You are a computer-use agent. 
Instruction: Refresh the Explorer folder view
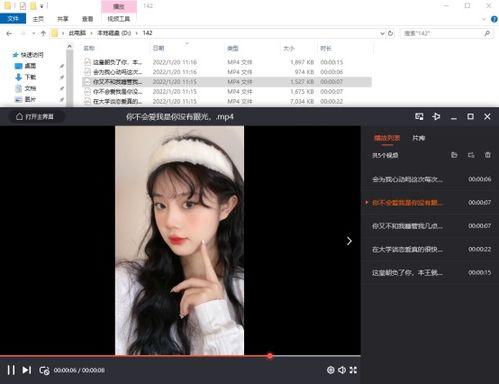391,33
